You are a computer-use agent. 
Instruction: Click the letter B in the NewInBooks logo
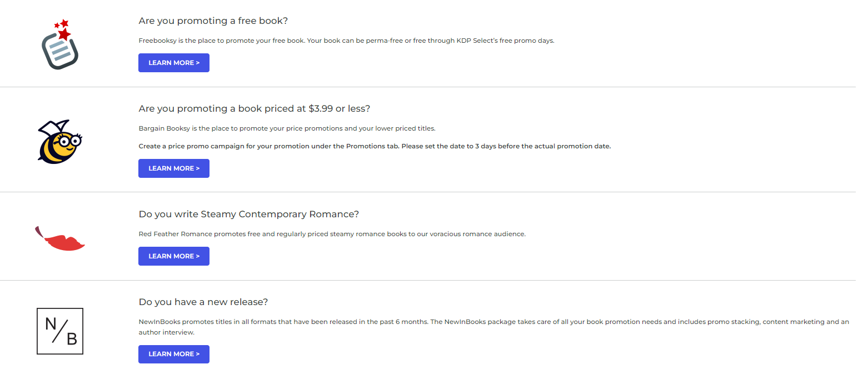[x=72, y=339]
